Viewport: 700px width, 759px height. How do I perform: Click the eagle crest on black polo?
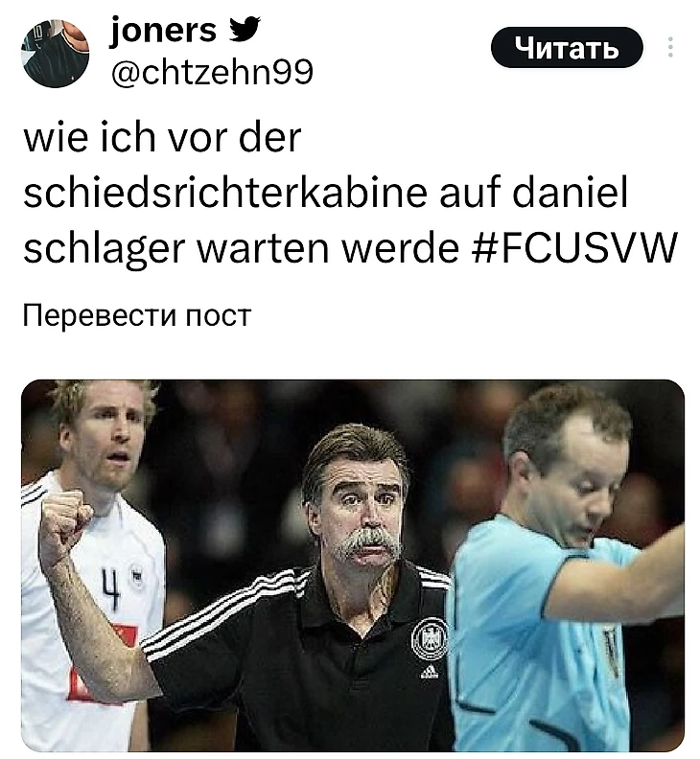point(429,638)
